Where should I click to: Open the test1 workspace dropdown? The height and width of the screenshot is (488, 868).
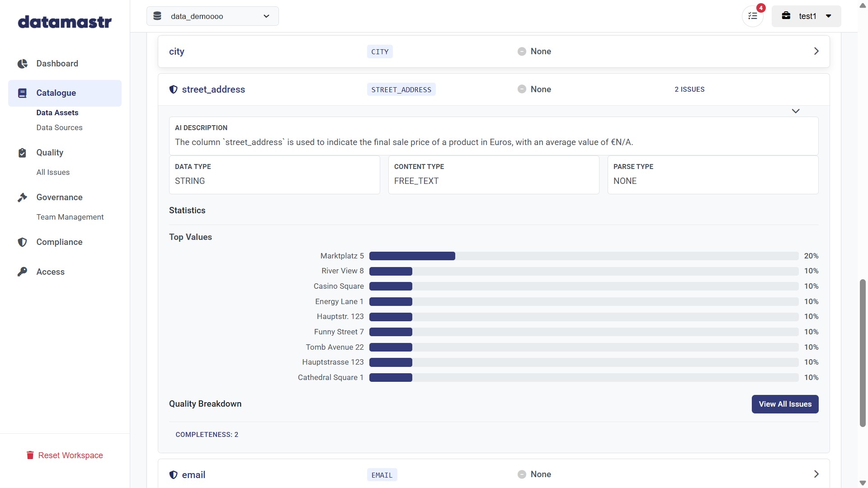coord(806,16)
